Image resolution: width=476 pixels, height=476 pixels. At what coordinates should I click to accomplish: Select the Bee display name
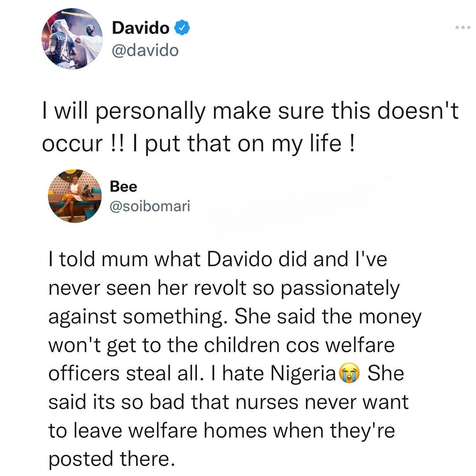coord(123,186)
